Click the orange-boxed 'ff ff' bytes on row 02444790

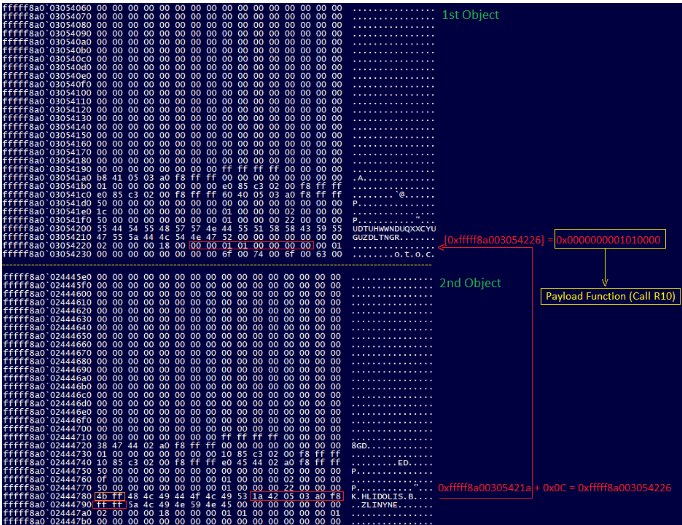click(x=104, y=505)
